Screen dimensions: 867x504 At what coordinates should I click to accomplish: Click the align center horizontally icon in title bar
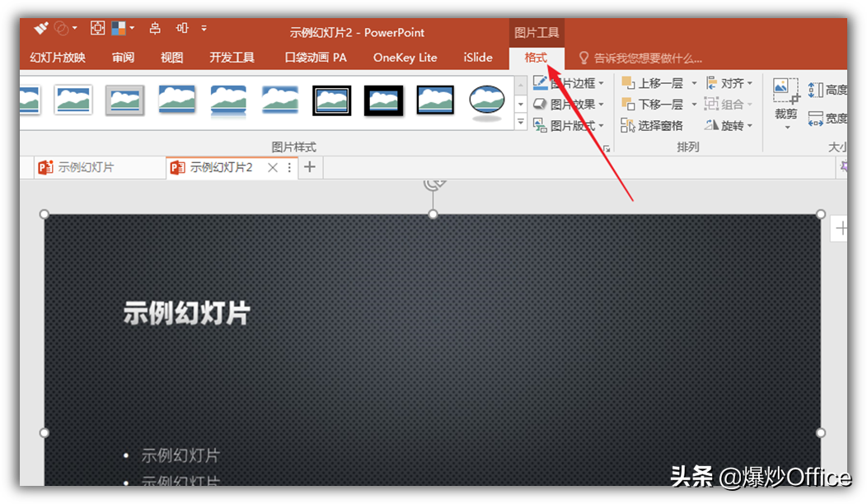click(x=156, y=28)
